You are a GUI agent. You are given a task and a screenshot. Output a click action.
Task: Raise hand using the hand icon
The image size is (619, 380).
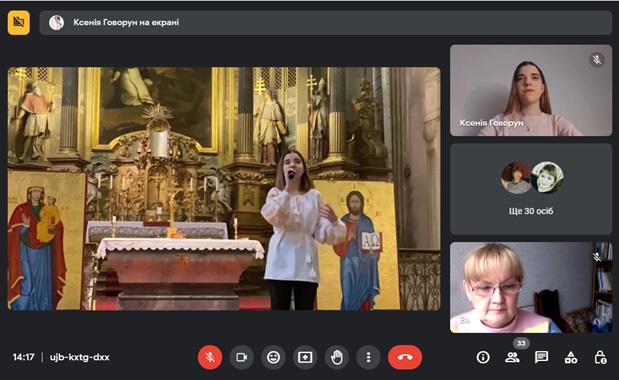pos(337,358)
